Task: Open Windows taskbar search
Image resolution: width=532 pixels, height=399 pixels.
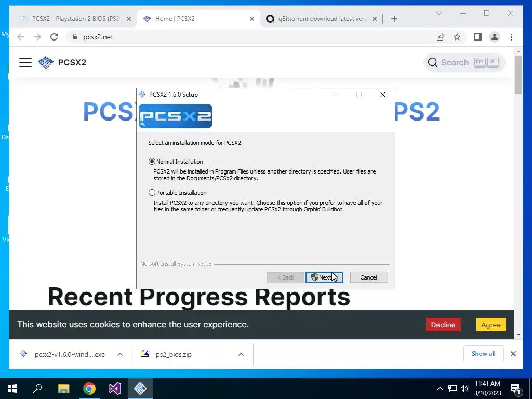Action: 37,389
